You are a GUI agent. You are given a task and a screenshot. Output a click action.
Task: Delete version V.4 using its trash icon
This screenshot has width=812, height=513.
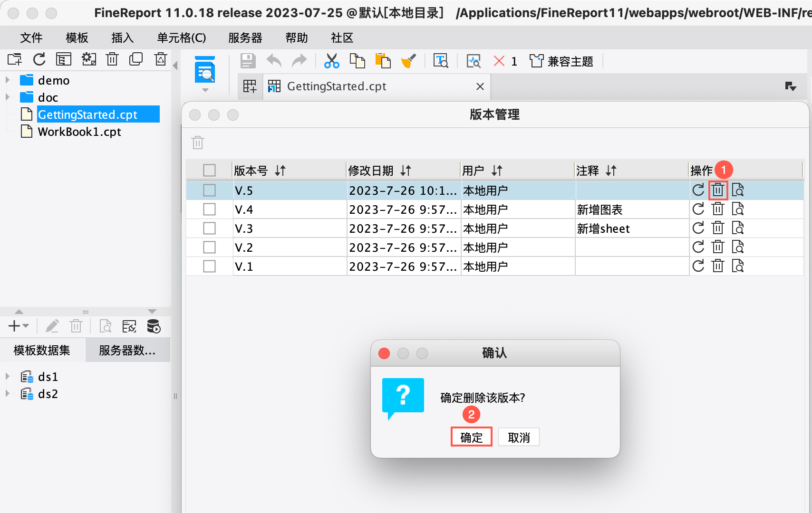pos(718,209)
